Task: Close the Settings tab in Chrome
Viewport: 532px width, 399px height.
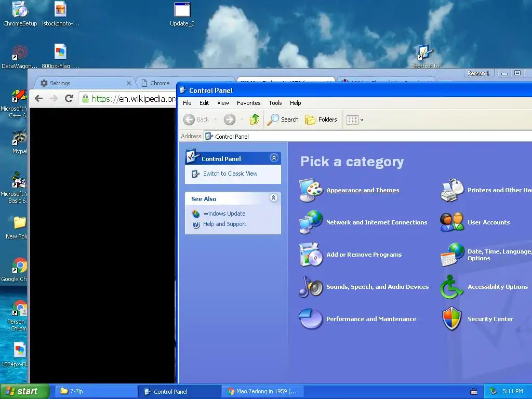Action: click(129, 83)
